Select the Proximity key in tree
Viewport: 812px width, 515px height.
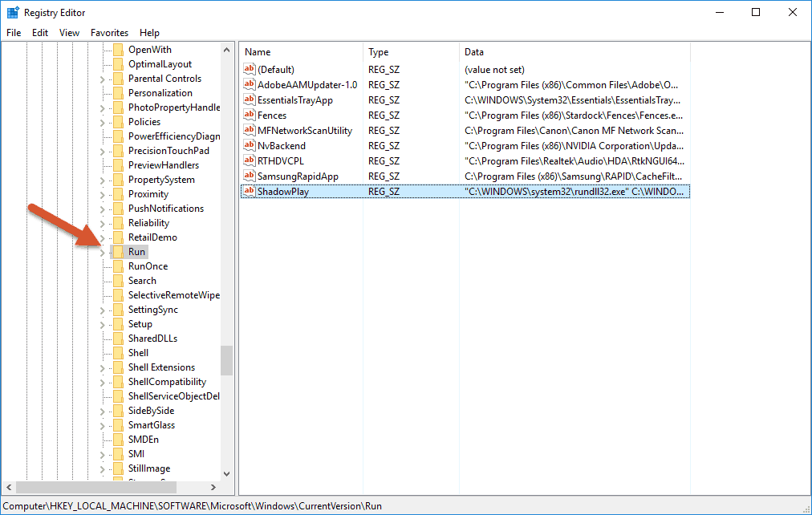click(x=148, y=194)
